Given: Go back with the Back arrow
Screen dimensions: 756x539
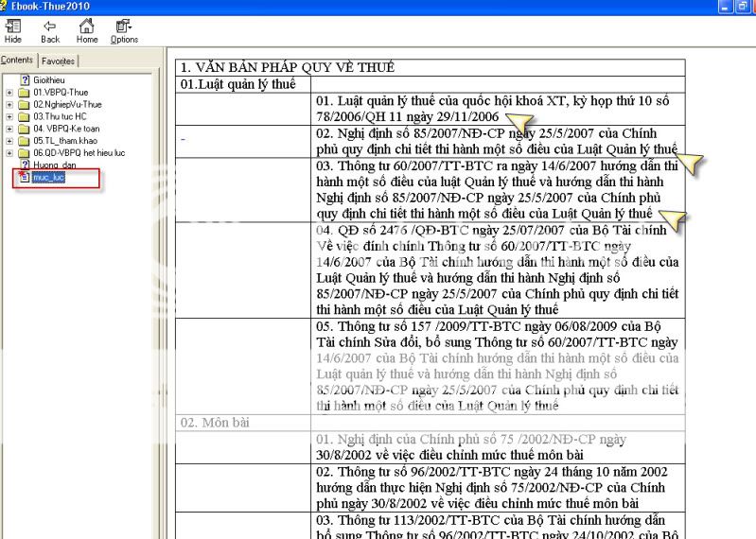Looking at the screenshot, I should 50,30.
